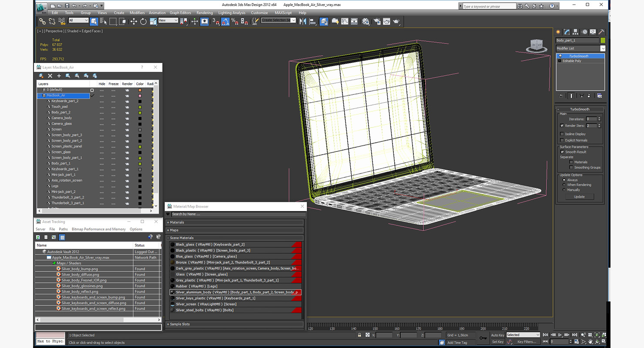Open the Modifiers menu
The height and width of the screenshot is (348, 644).
coord(137,13)
